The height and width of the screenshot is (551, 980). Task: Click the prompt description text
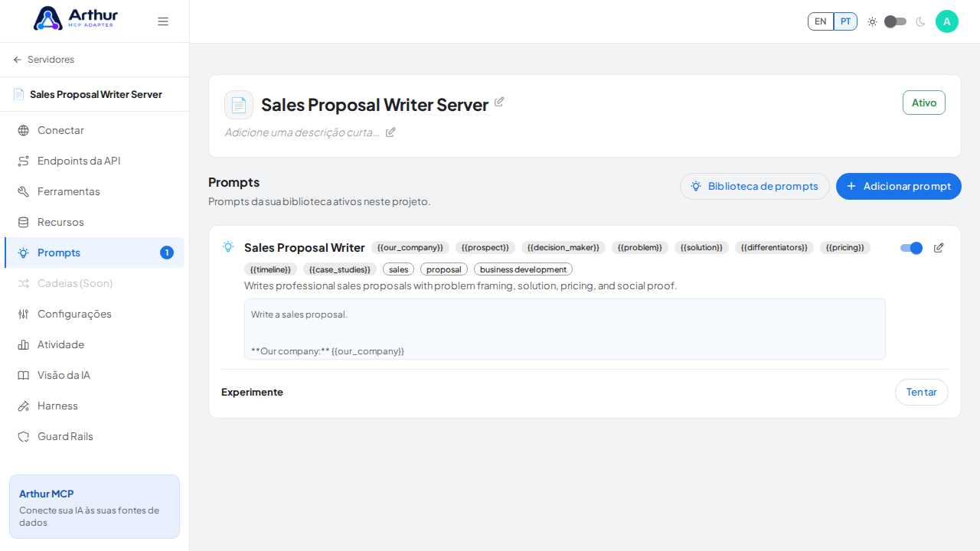point(461,285)
